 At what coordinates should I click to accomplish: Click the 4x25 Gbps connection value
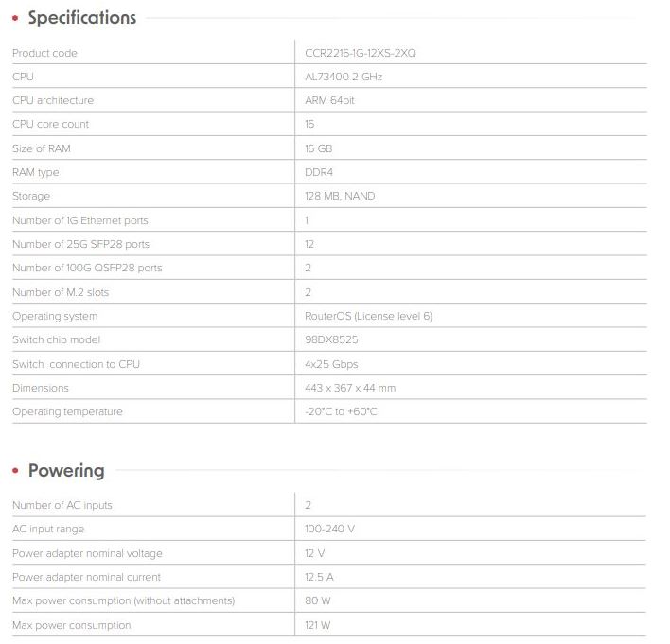point(331,364)
